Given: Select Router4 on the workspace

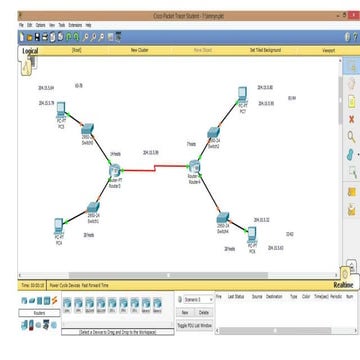Looking at the screenshot, I should [194, 166].
